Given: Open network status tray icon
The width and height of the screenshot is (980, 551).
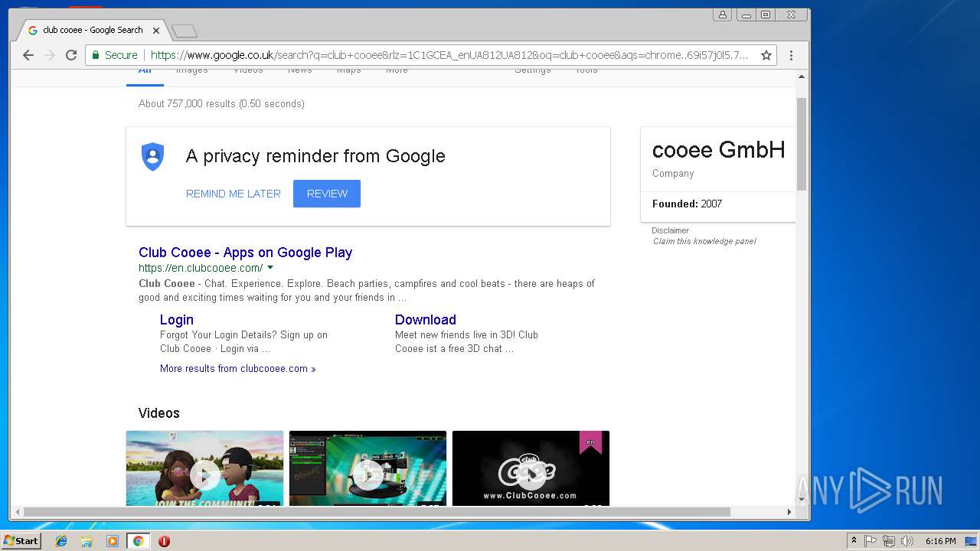Looking at the screenshot, I should pos(889,541).
